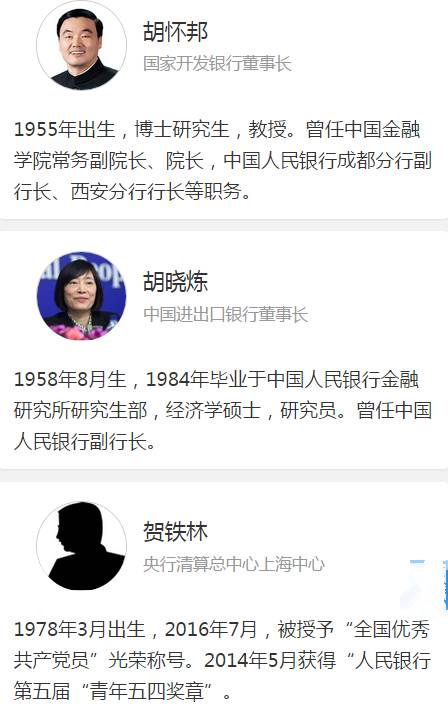Select the subtitle 央行清算总中心上海中心
The height and width of the screenshot is (712, 448).
coord(234,564)
